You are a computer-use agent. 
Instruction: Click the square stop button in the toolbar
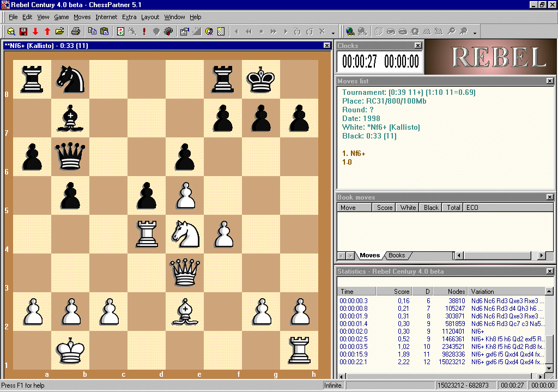pos(261,32)
